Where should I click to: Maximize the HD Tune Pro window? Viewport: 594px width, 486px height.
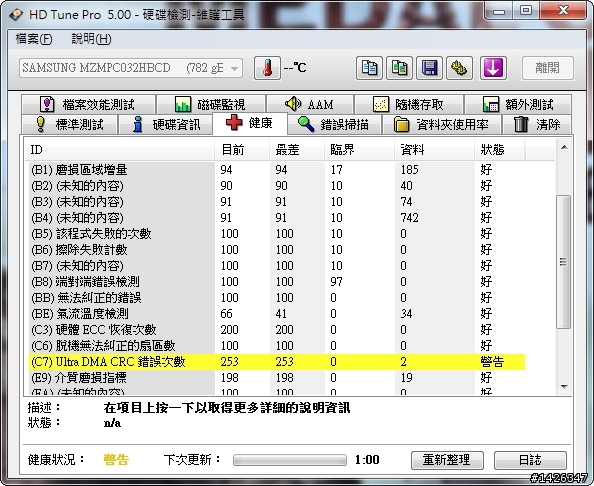click(x=526, y=11)
